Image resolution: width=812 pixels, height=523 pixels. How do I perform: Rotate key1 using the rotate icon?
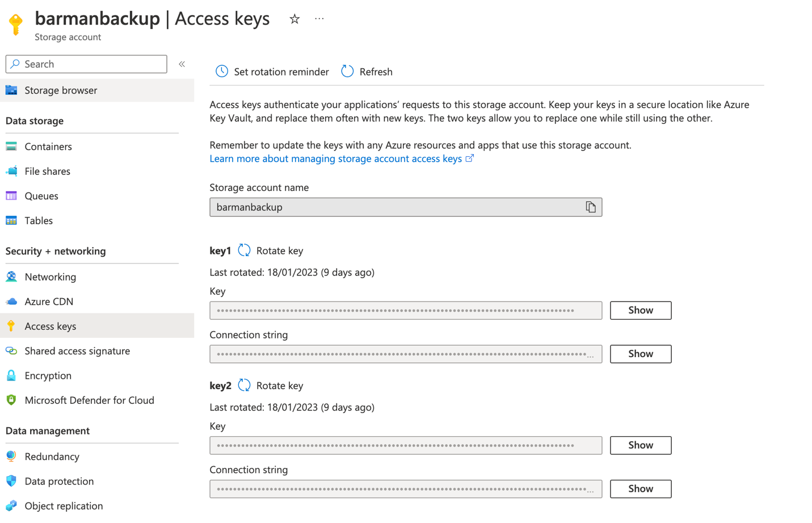pyautogui.click(x=245, y=250)
